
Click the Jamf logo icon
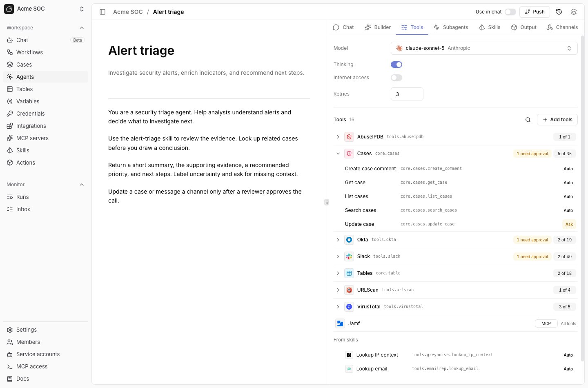[340, 323]
